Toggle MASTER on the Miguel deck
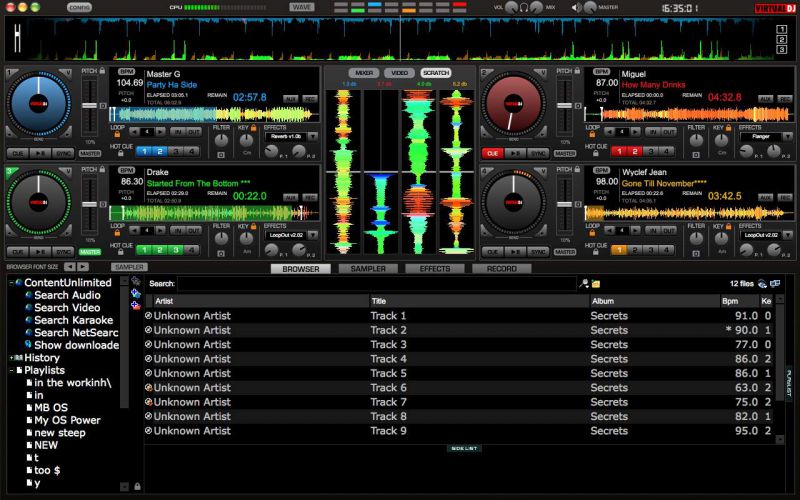Screen dimensions: 800x500 565,153
